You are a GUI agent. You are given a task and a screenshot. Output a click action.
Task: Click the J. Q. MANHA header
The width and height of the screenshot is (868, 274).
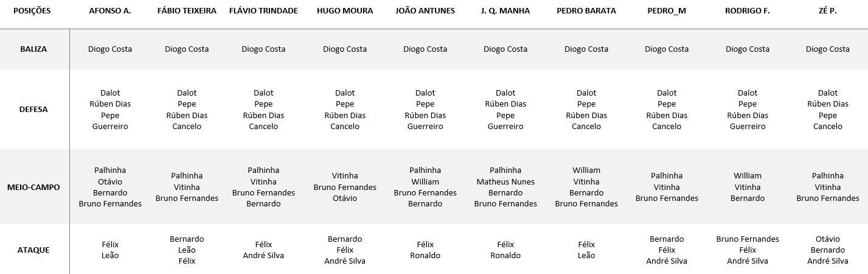point(505,11)
